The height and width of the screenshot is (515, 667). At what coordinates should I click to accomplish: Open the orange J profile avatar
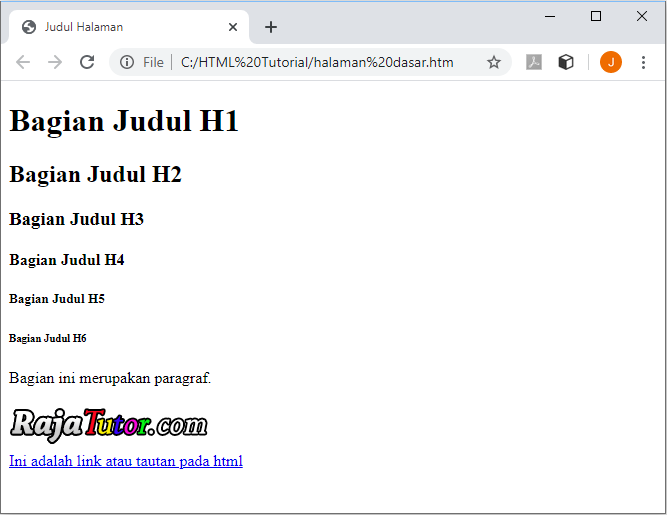[x=611, y=62]
